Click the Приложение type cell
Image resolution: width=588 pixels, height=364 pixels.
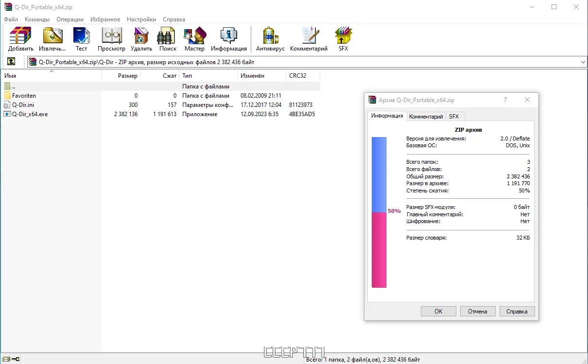pos(200,114)
